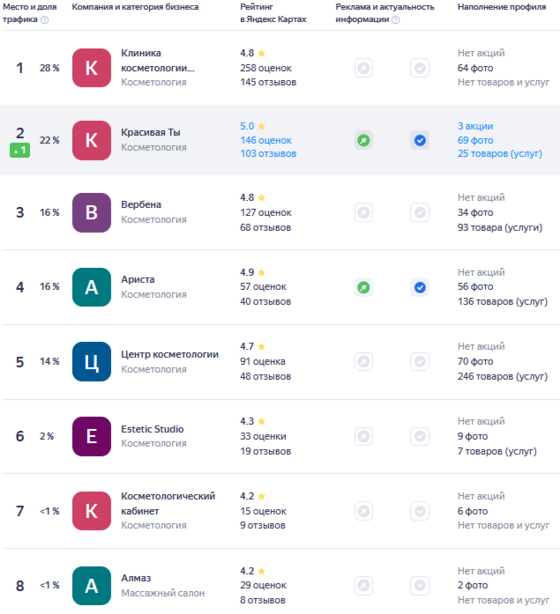This screenshot has width=560, height=614.
Task: Click the '127 оценок' rating count
Action: tap(266, 213)
